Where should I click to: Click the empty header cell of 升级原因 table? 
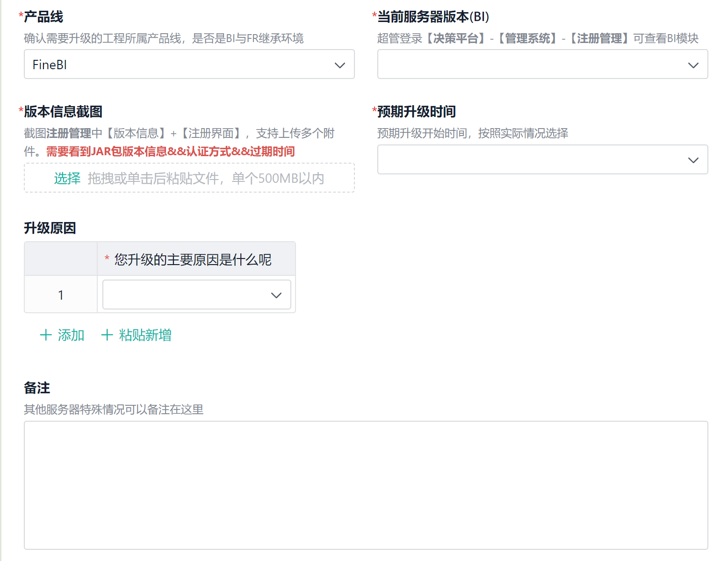coord(61,259)
